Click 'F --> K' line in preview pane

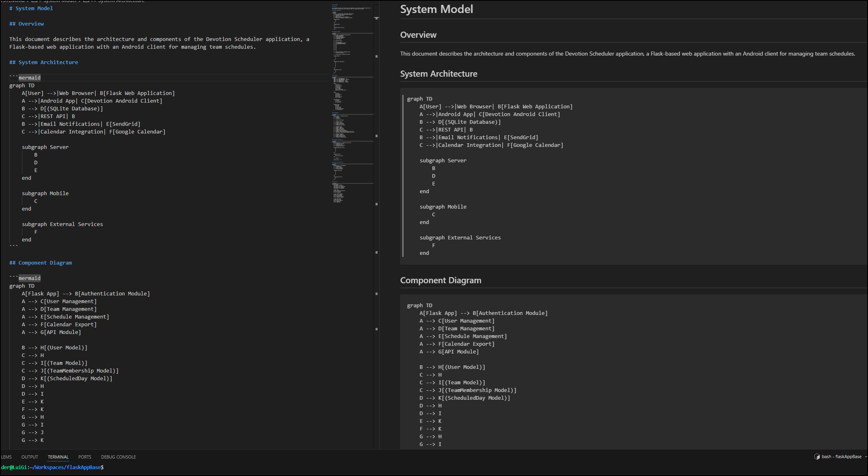(431, 429)
